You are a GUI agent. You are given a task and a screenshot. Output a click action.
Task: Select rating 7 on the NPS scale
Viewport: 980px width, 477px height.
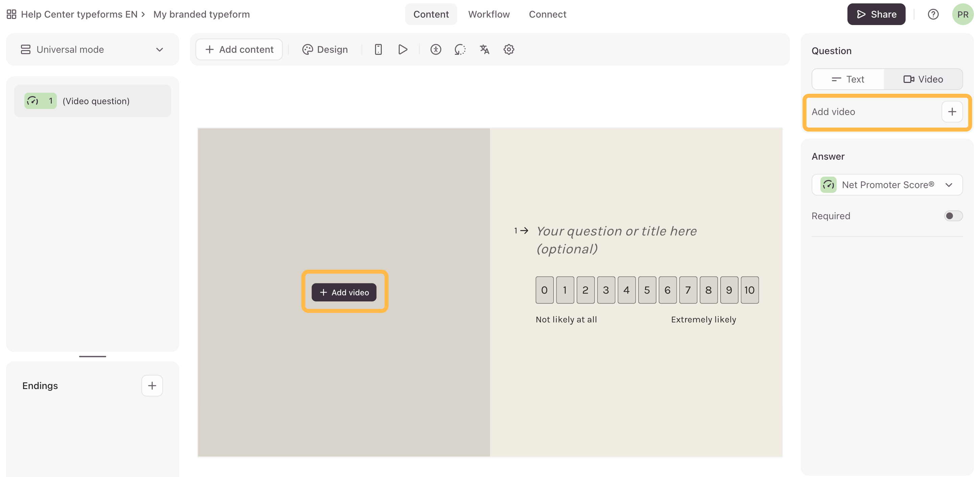click(x=688, y=290)
